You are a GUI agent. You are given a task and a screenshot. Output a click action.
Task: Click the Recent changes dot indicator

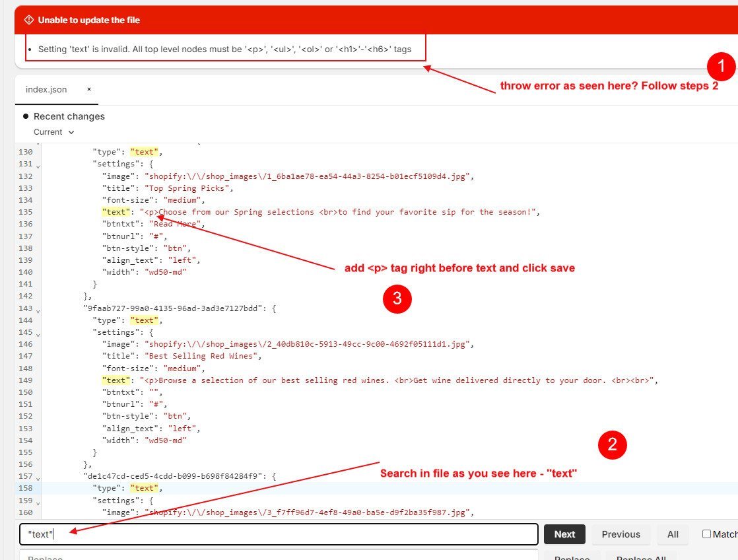[x=26, y=116]
